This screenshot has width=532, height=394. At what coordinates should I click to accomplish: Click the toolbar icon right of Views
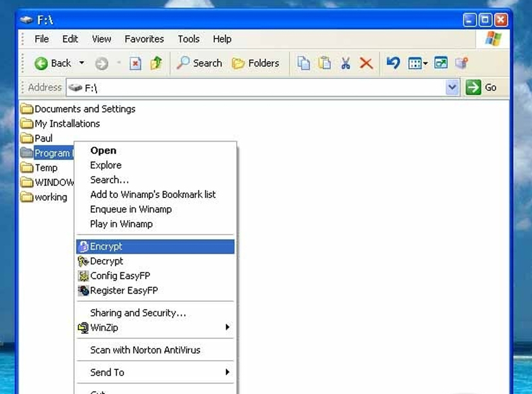(x=441, y=63)
